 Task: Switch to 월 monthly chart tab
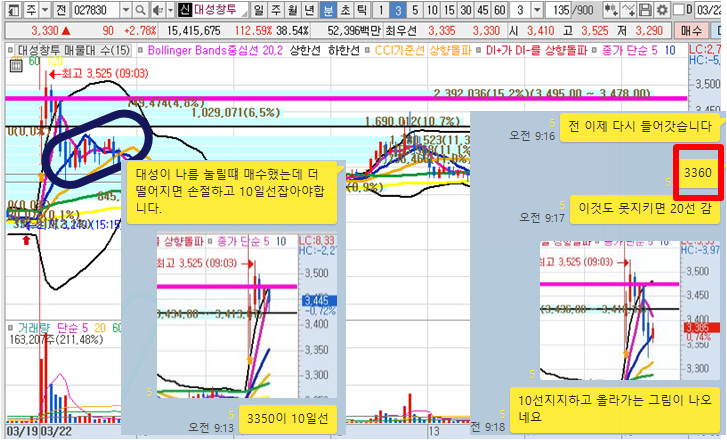(x=292, y=10)
